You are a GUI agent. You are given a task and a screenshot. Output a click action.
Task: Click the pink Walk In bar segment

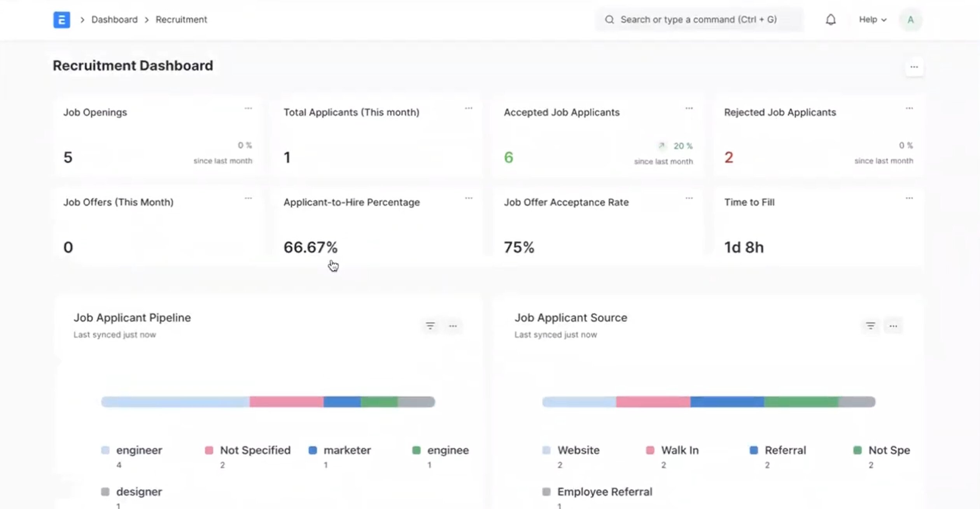653,402
